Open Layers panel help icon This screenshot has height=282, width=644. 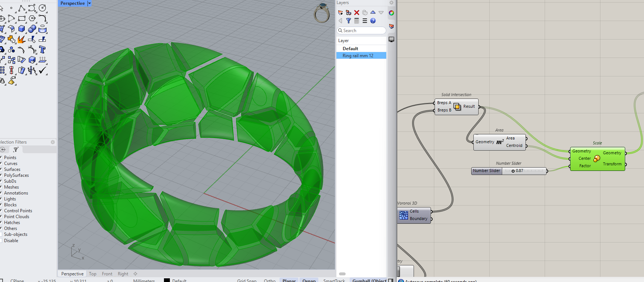click(373, 21)
